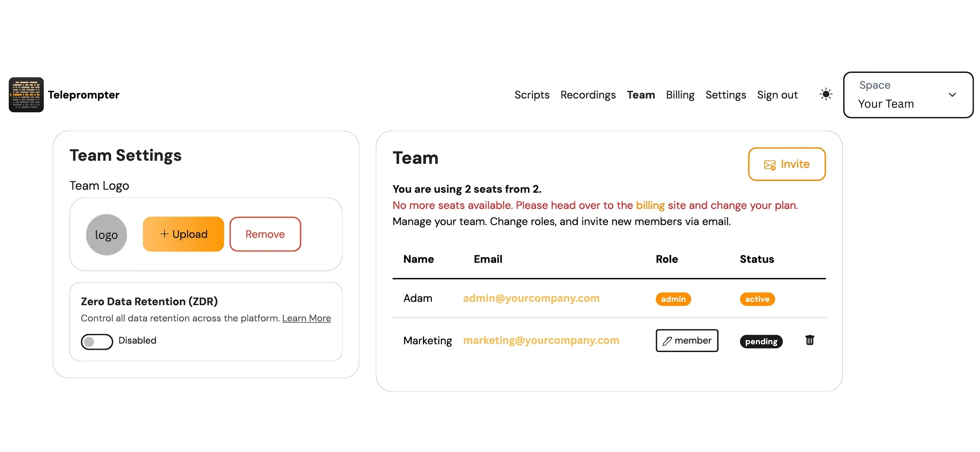Follow the billing link in the warning
Viewport: 980px width, 452px height.
pos(650,205)
